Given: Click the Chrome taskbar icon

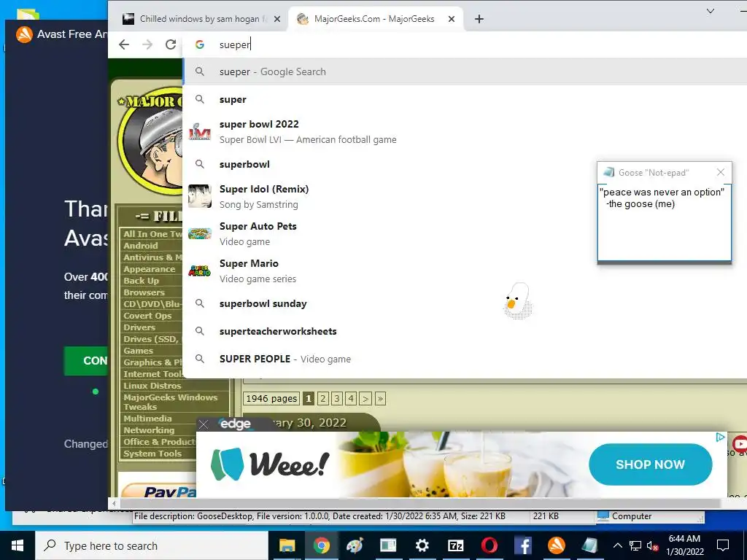Looking at the screenshot, I should 322,545.
